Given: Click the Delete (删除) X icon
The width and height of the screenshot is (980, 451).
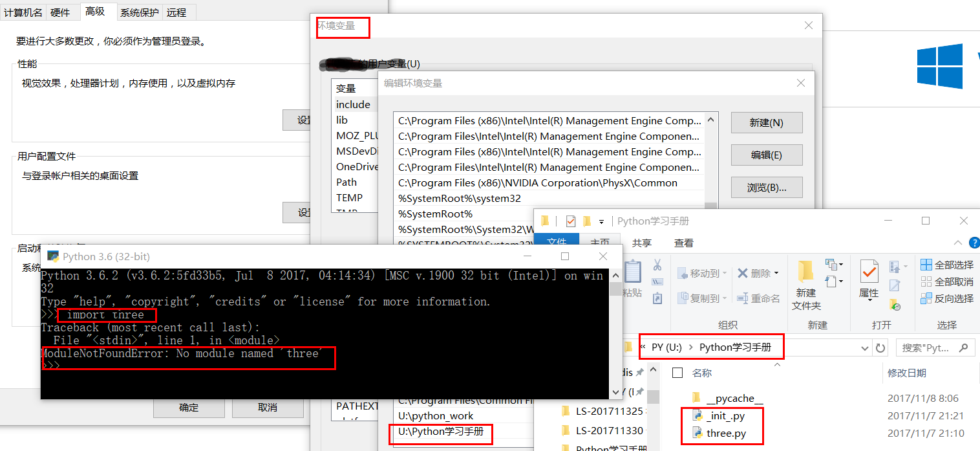Looking at the screenshot, I should click(743, 273).
